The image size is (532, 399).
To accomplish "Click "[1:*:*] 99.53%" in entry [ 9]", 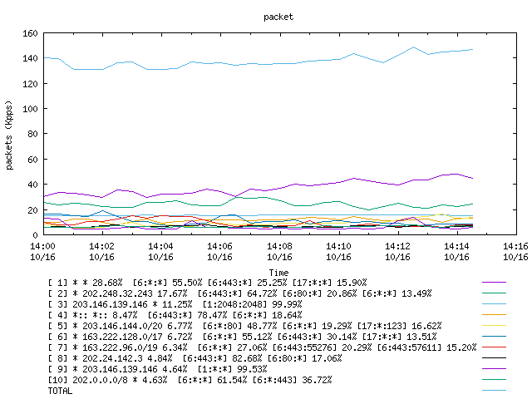I will (x=233, y=369).
